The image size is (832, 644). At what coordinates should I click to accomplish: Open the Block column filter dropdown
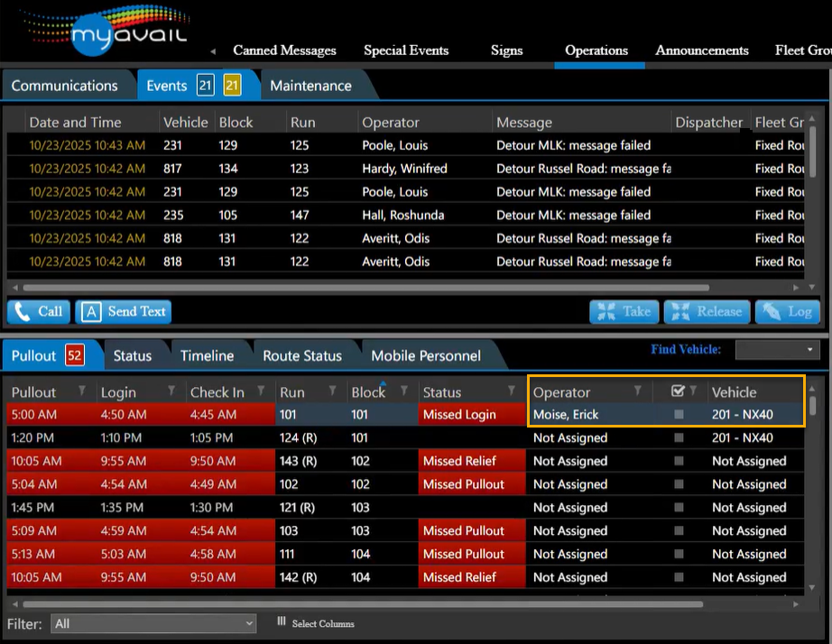tap(402, 391)
